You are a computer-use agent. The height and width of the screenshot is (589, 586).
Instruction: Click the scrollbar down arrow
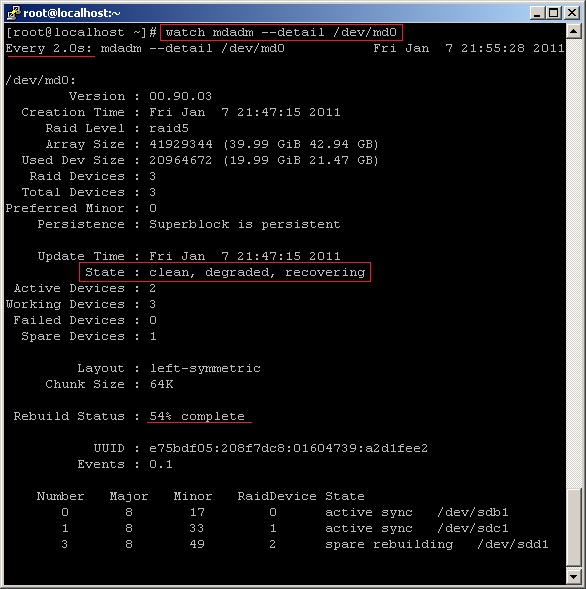574,577
